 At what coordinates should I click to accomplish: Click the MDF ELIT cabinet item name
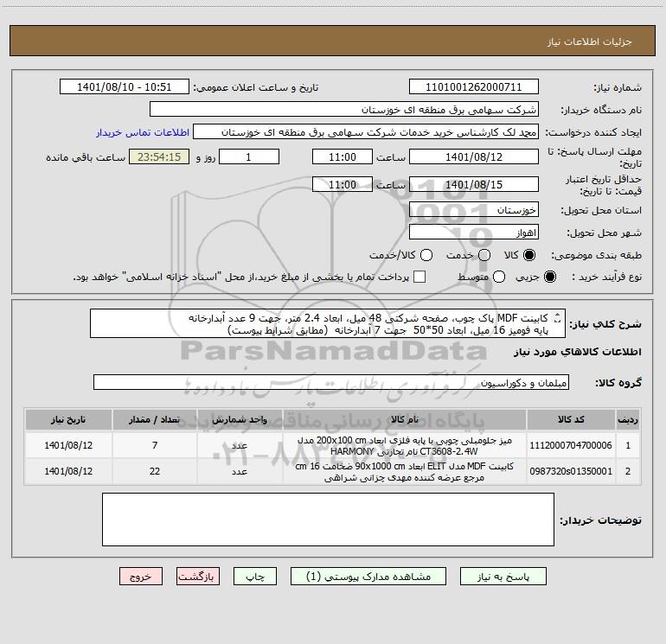pos(405,472)
